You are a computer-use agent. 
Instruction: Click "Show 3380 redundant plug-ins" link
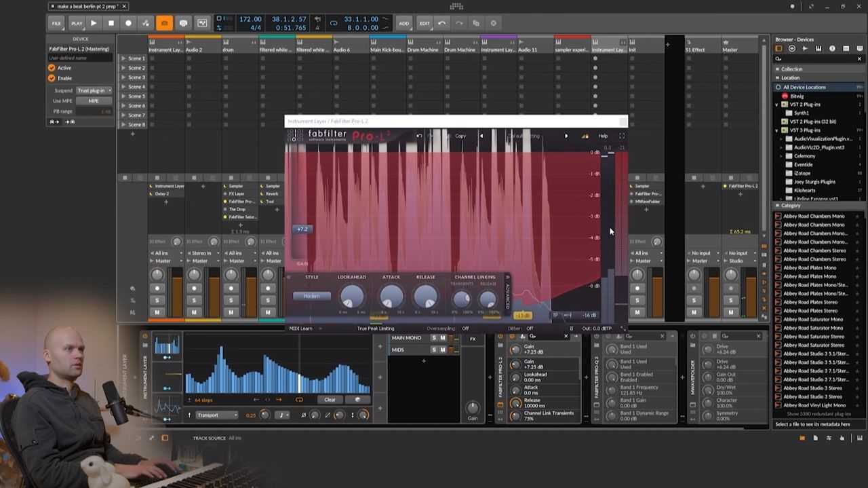[818, 414]
